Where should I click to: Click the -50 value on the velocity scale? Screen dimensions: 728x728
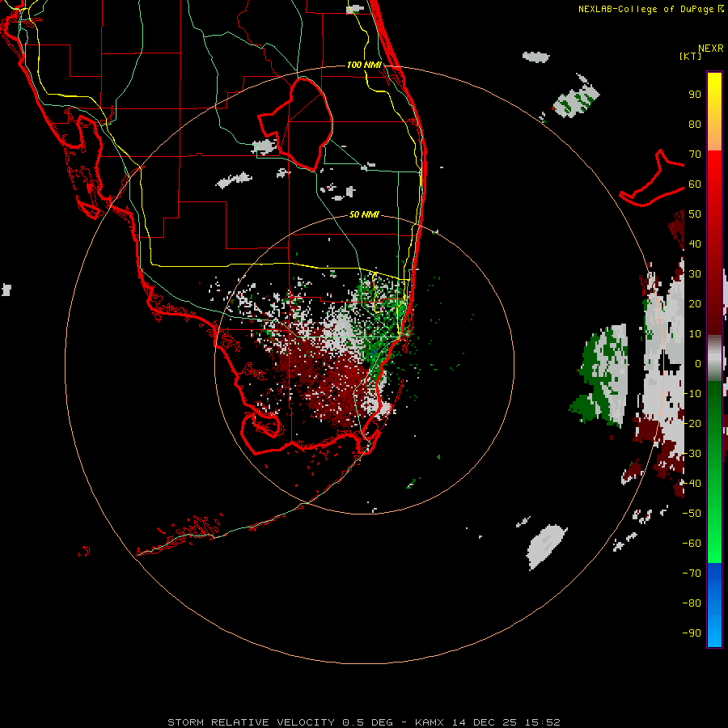[692, 514]
